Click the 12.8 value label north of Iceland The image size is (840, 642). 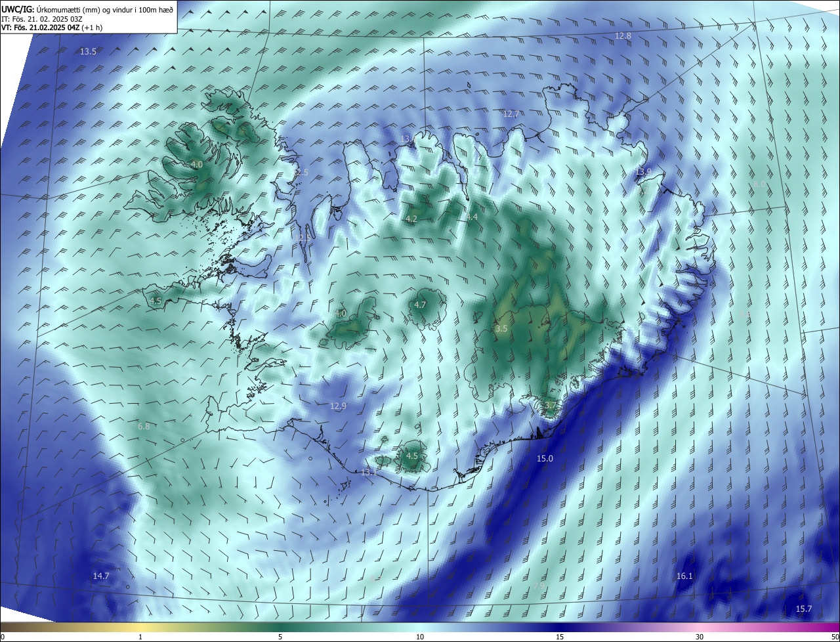pos(623,35)
